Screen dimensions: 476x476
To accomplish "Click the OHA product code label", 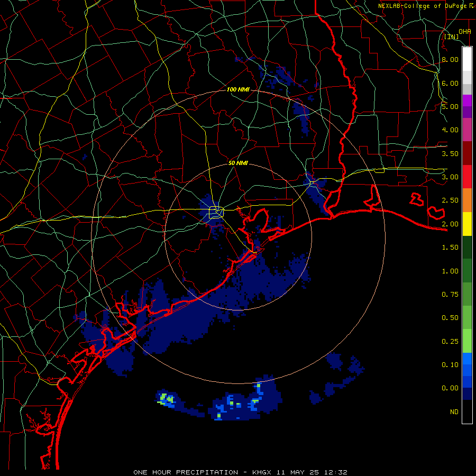I will click(x=465, y=31).
